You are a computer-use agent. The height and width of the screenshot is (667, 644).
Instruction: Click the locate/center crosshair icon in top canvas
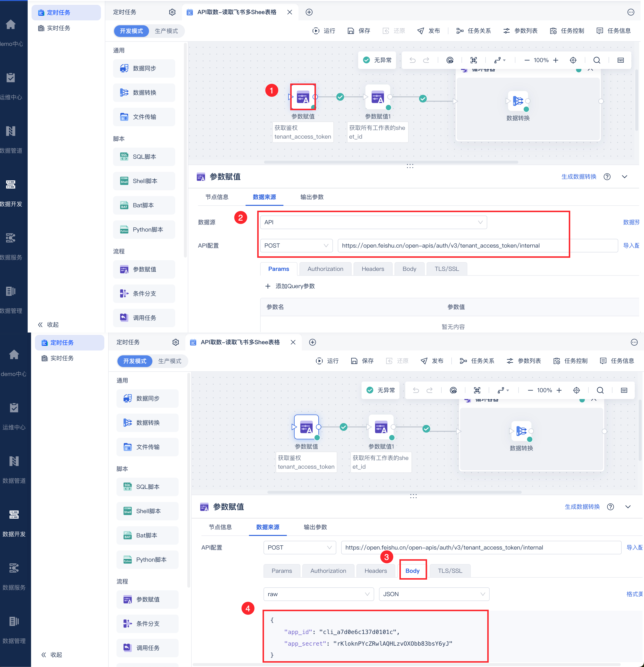tap(573, 60)
